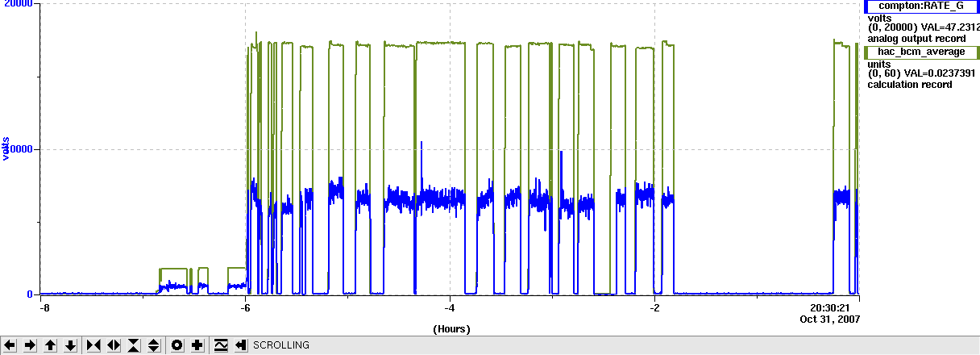Select the hac_bcm_average legend entry

pos(922,52)
